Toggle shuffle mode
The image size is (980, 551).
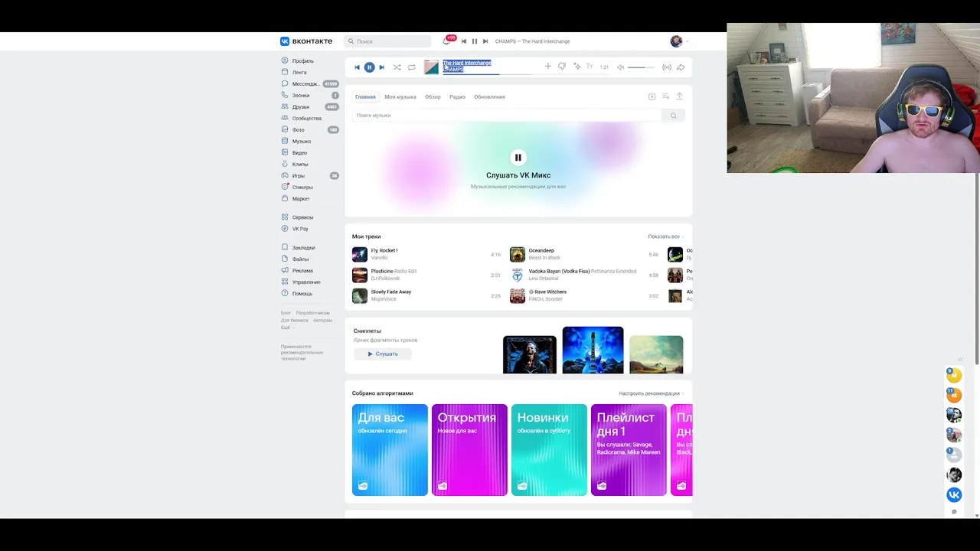397,67
